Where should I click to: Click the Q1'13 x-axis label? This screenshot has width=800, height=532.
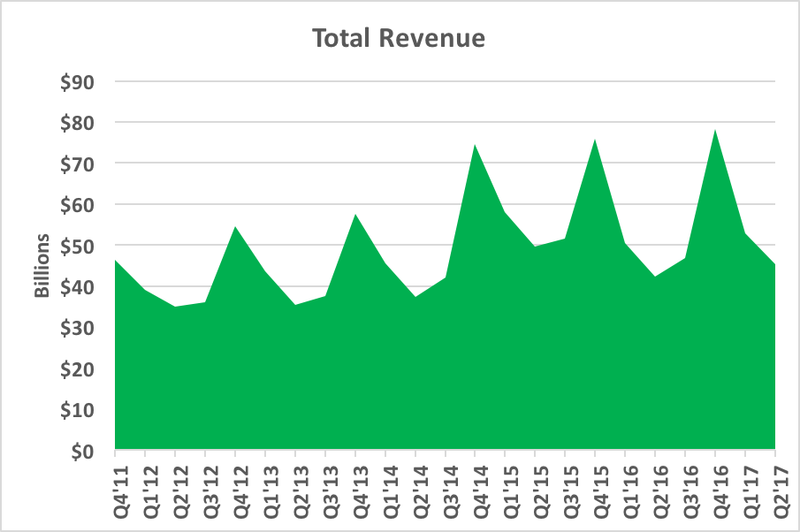(266, 483)
